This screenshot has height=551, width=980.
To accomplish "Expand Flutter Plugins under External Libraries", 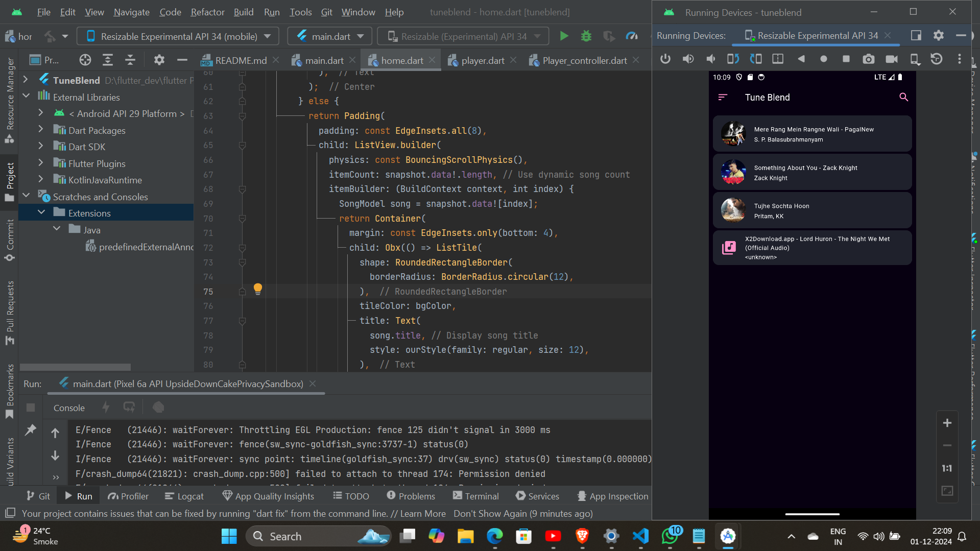I will pos(41,163).
